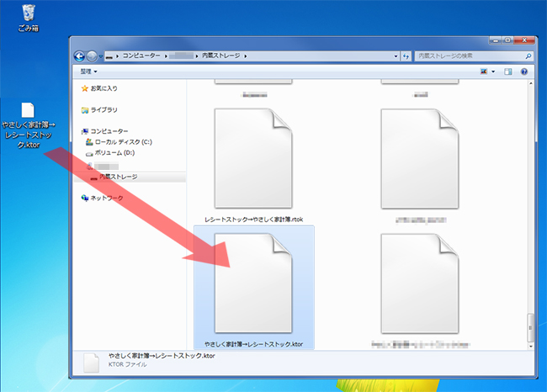547x392 pixels.
Task: Select the blurred device entry under ボリューム (D:)
Action: pos(106,166)
